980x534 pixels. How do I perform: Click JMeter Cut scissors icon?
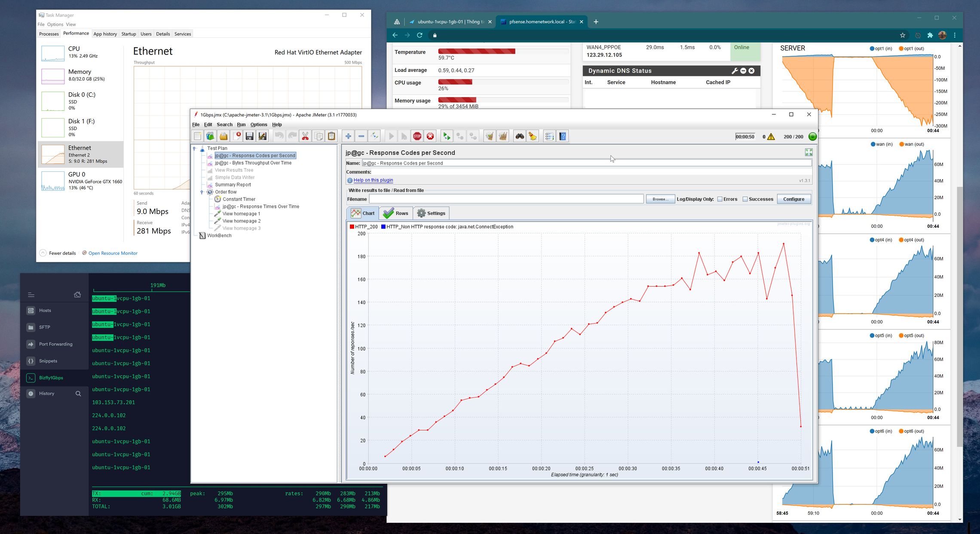(x=305, y=136)
